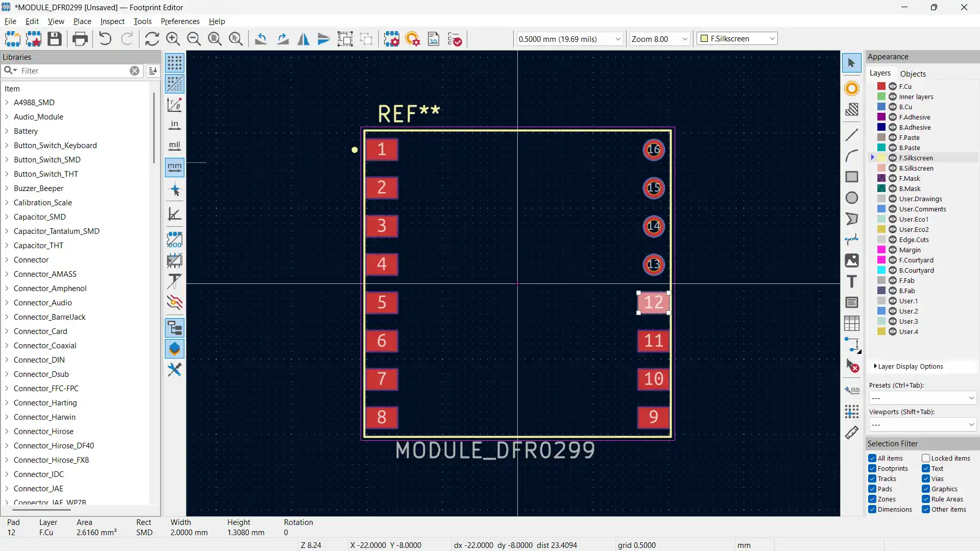Viewport: 980px width, 551px height.
Task: Select the Draw arc tool
Action: click(851, 156)
